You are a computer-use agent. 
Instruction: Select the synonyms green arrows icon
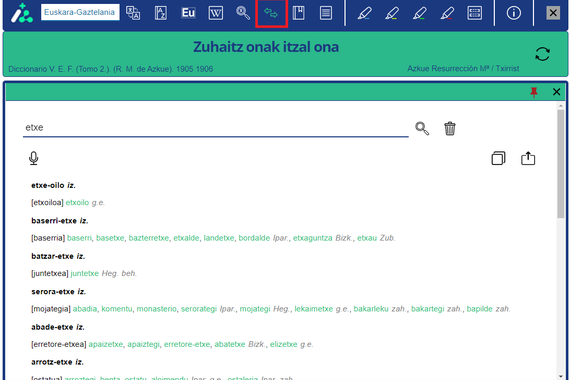pos(271,13)
